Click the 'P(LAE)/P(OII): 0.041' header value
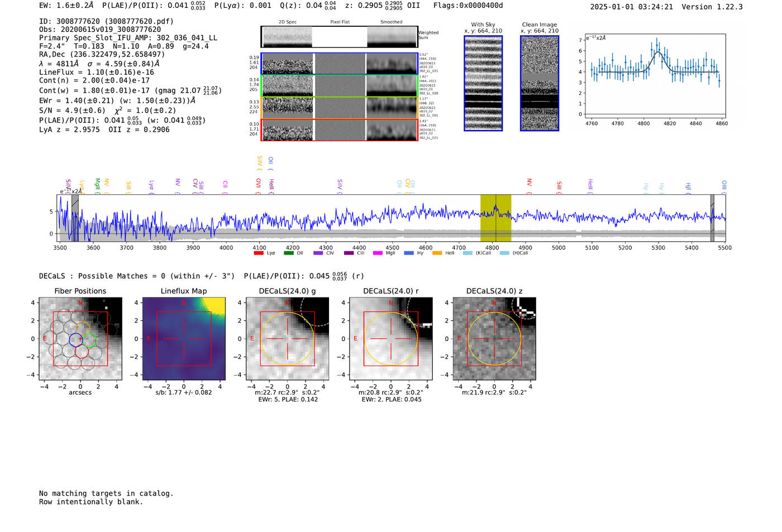 (145, 6)
